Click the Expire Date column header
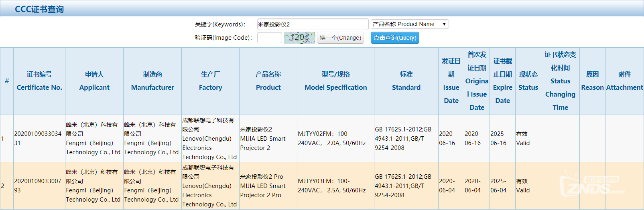 (x=503, y=81)
